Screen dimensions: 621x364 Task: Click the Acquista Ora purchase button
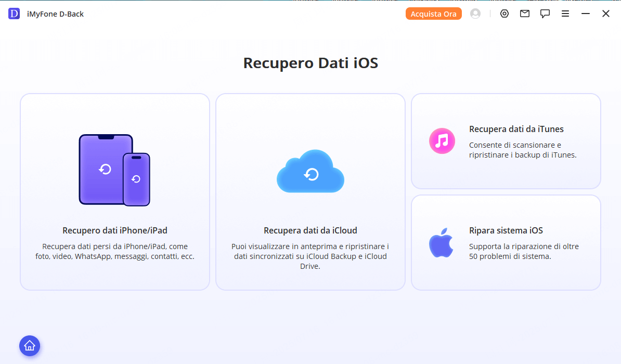pos(433,14)
